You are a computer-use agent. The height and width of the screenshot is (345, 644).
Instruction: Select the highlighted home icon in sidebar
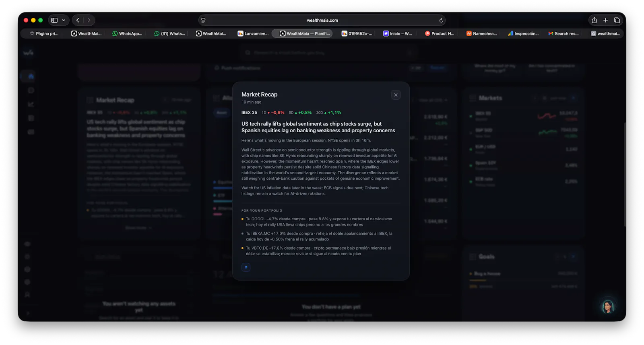click(31, 76)
